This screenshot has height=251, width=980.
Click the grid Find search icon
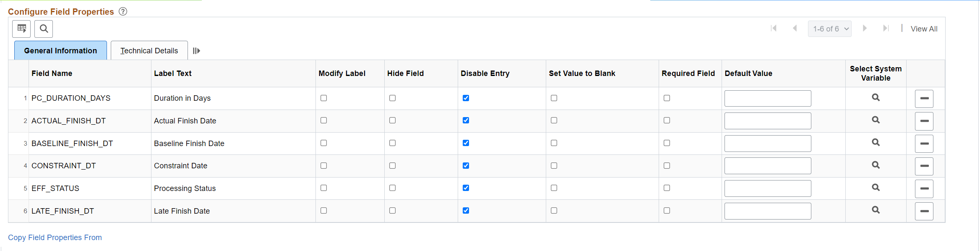(44, 29)
